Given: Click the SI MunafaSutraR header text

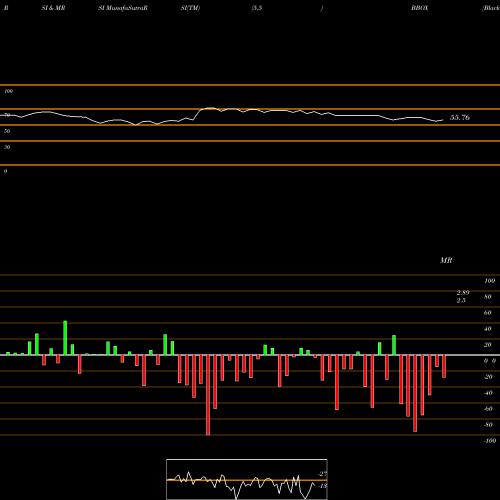Looking at the screenshot, I should tap(123, 8).
